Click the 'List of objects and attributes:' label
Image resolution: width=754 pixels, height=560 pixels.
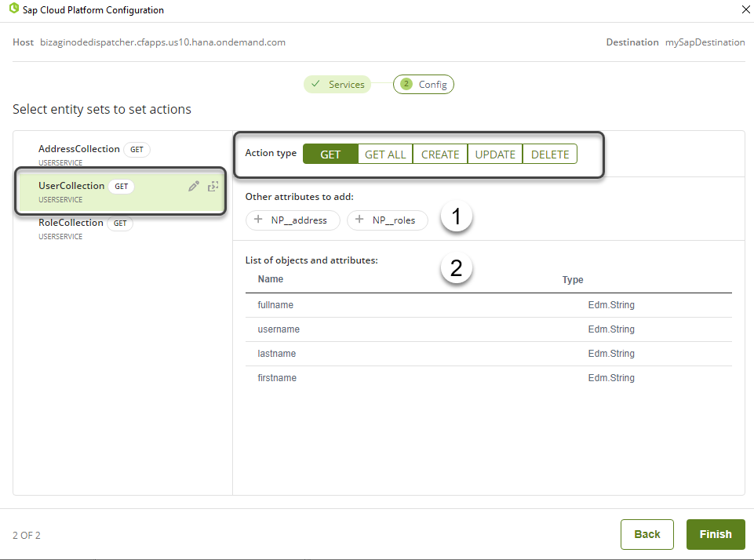click(311, 260)
